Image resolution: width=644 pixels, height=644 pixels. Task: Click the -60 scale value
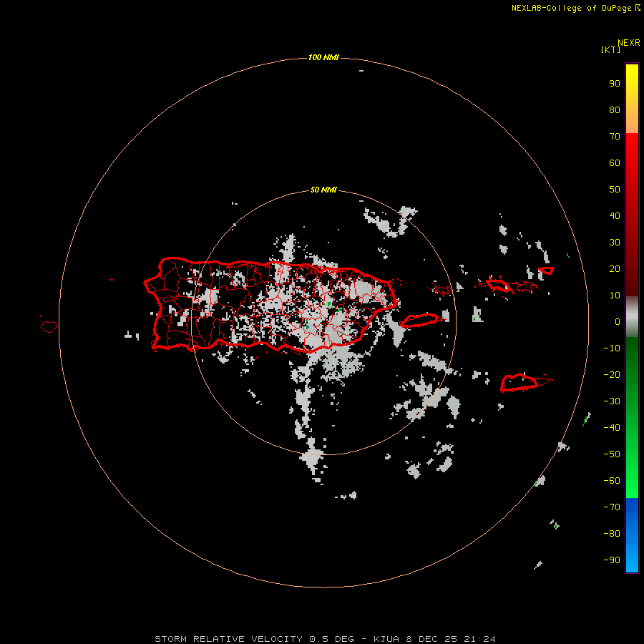coord(612,481)
